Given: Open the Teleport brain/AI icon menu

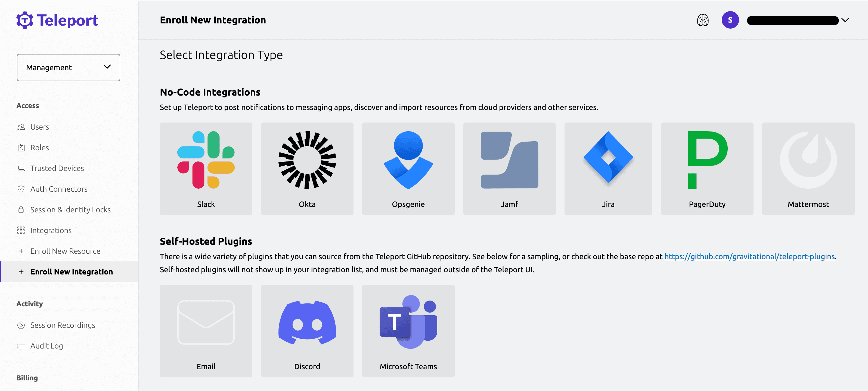Looking at the screenshot, I should click(x=703, y=20).
